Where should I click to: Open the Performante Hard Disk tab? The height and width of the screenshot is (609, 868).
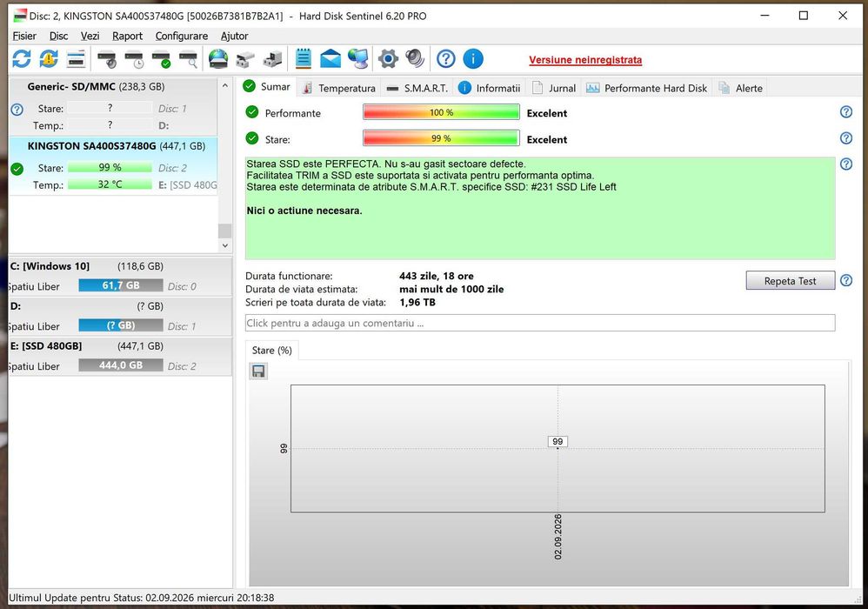646,88
